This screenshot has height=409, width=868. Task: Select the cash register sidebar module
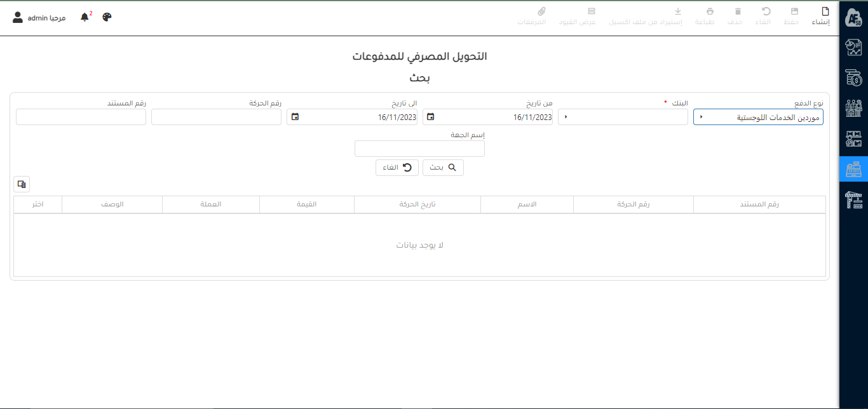[853, 170]
